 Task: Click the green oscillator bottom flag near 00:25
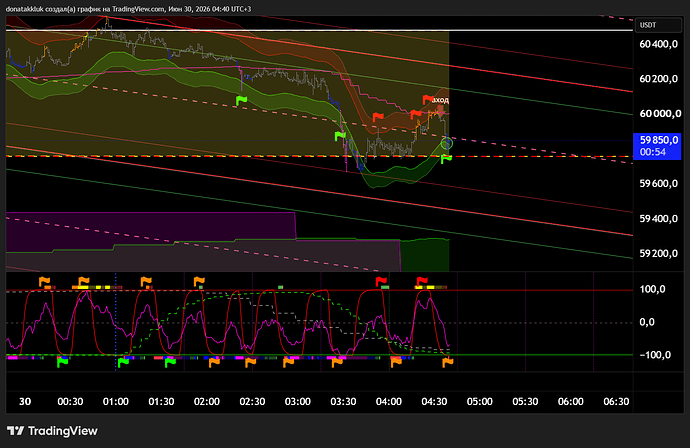pyautogui.click(x=63, y=362)
